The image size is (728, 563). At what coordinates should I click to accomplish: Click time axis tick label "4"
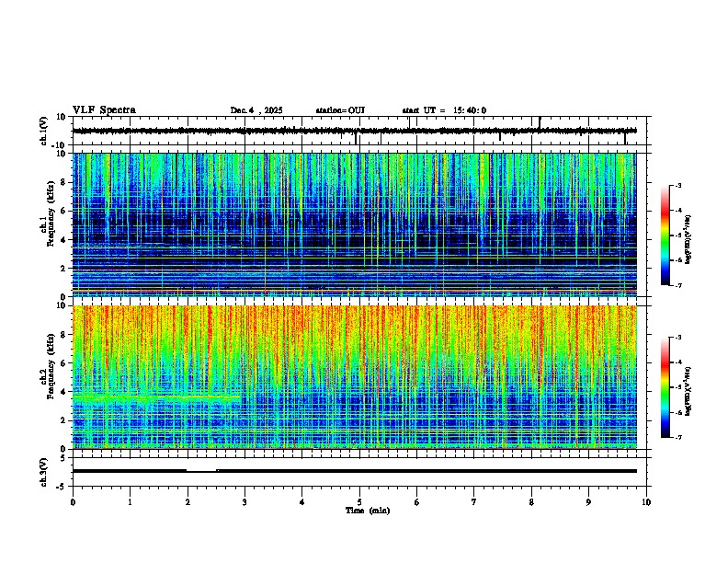(x=302, y=502)
